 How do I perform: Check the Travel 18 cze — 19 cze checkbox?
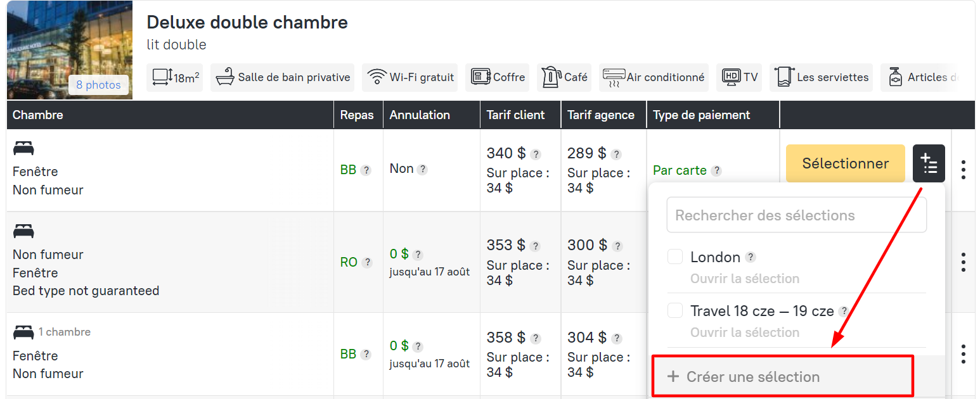pos(675,310)
